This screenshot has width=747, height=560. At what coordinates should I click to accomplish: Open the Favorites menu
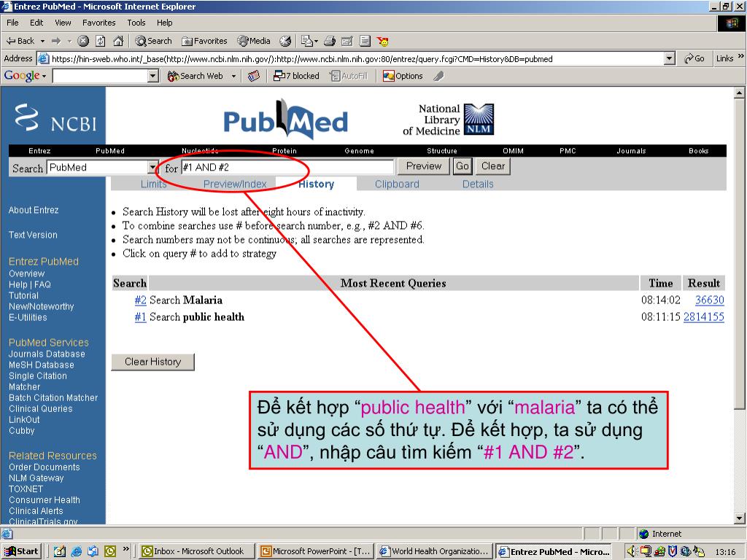[98, 23]
